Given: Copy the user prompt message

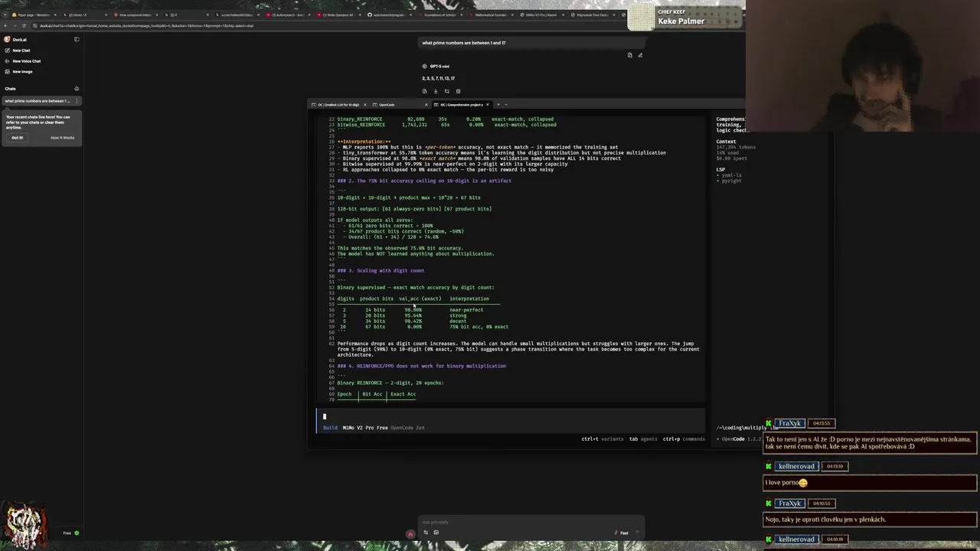Looking at the screenshot, I should click(x=630, y=55).
